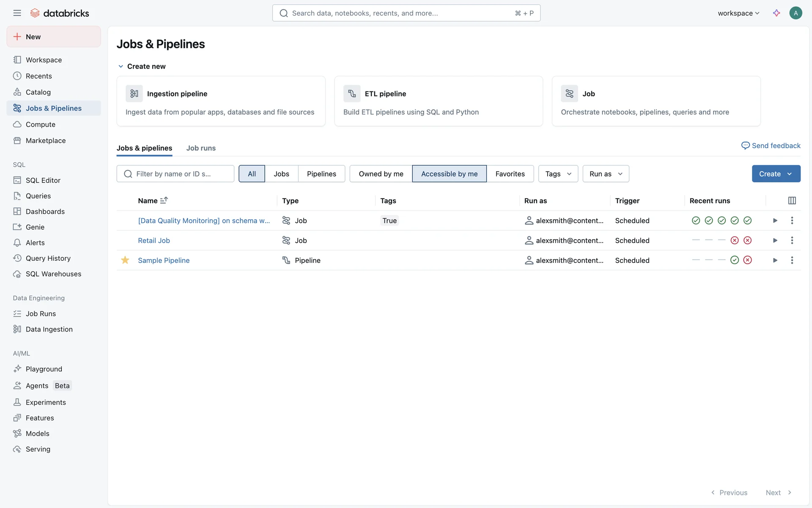Click the latest failed run icon for Retail Job
Viewport: 812px width, 508px height.
(747, 240)
